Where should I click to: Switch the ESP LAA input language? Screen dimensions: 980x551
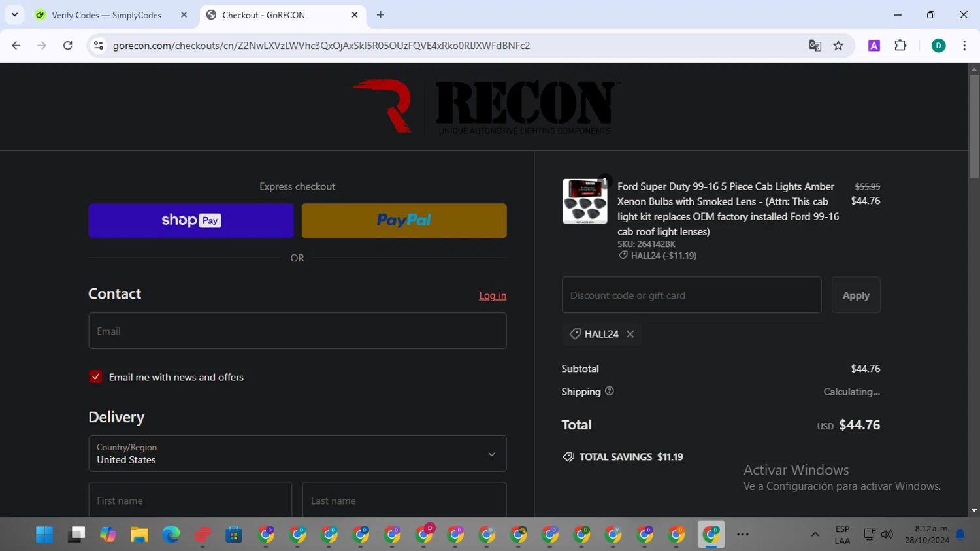842,535
